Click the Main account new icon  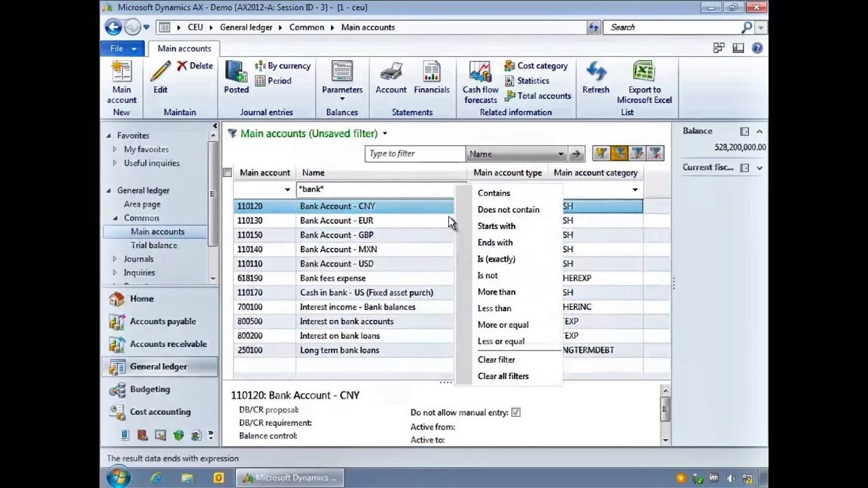121,72
